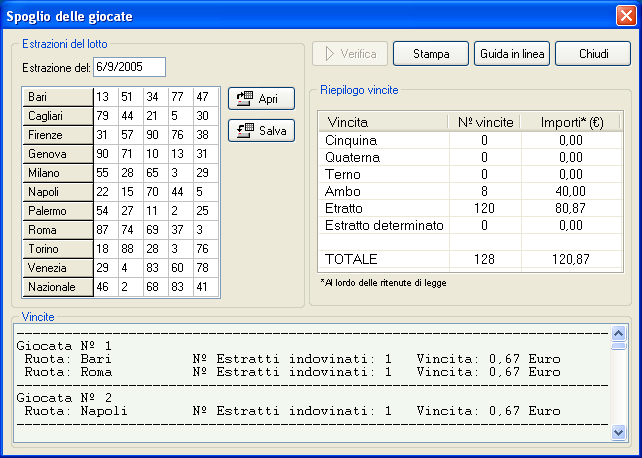Click the Importi* (€) column header

(x=571, y=122)
